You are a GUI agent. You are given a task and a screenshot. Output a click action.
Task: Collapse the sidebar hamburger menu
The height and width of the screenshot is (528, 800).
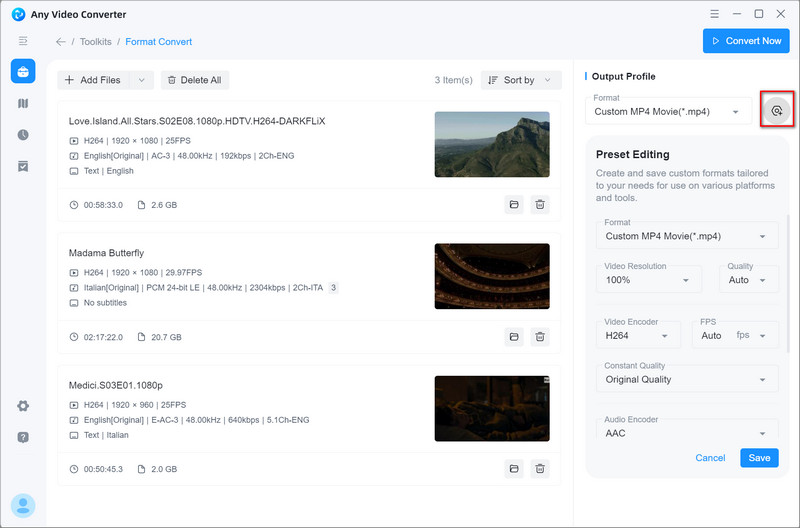click(22, 41)
